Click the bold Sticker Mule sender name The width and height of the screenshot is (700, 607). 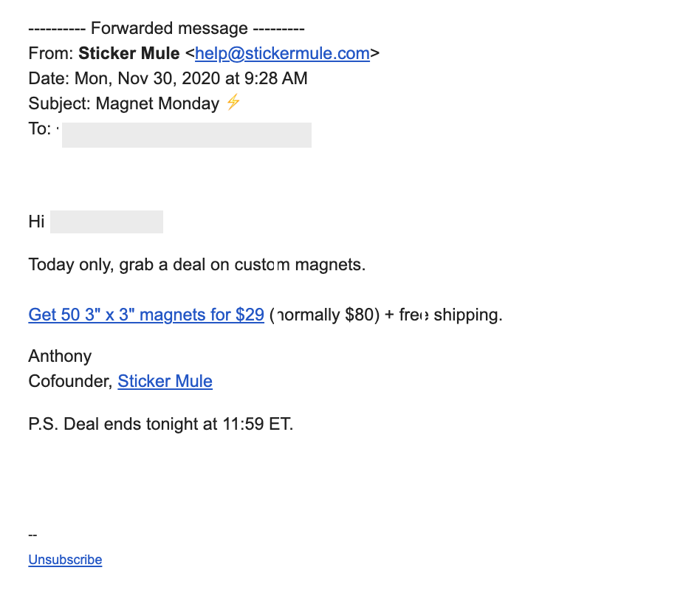point(129,54)
